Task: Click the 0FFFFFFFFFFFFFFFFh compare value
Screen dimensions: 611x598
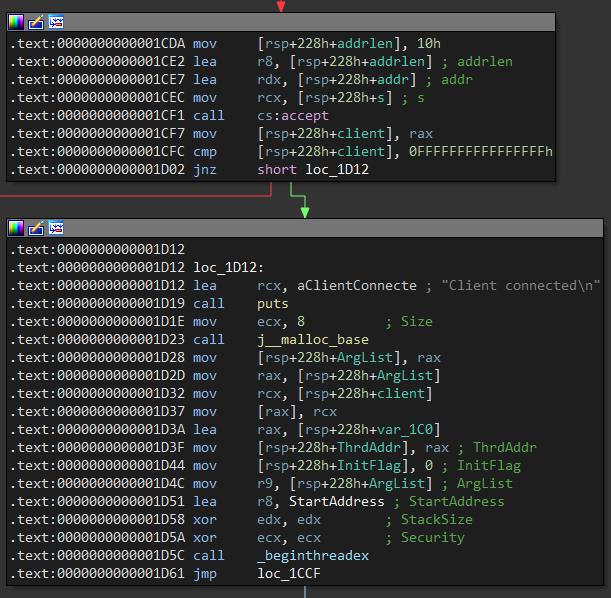Action: [480, 152]
